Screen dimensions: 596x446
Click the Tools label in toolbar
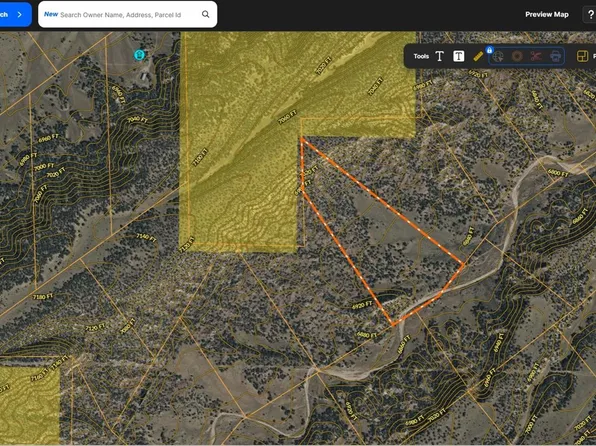point(421,56)
